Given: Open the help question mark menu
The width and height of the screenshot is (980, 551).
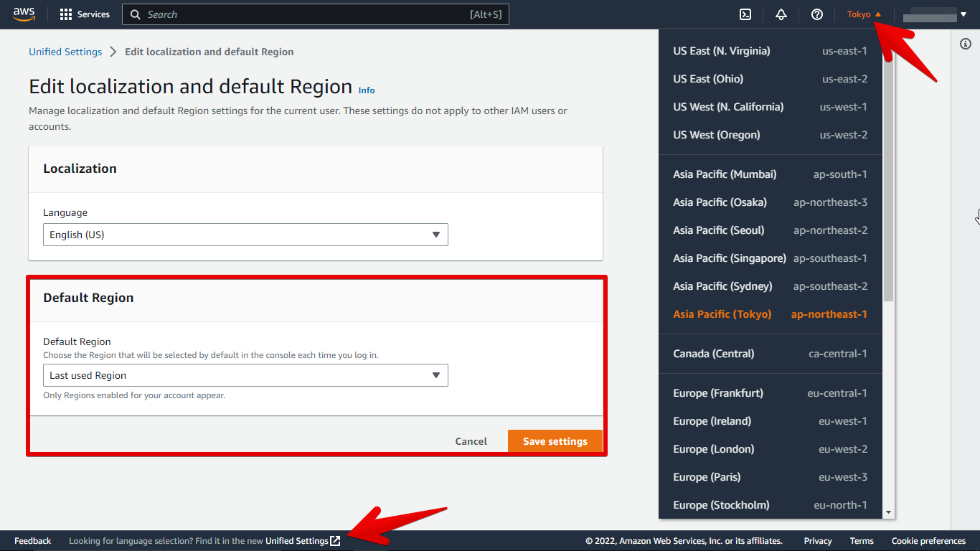Looking at the screenshot, I should (816, 14).
